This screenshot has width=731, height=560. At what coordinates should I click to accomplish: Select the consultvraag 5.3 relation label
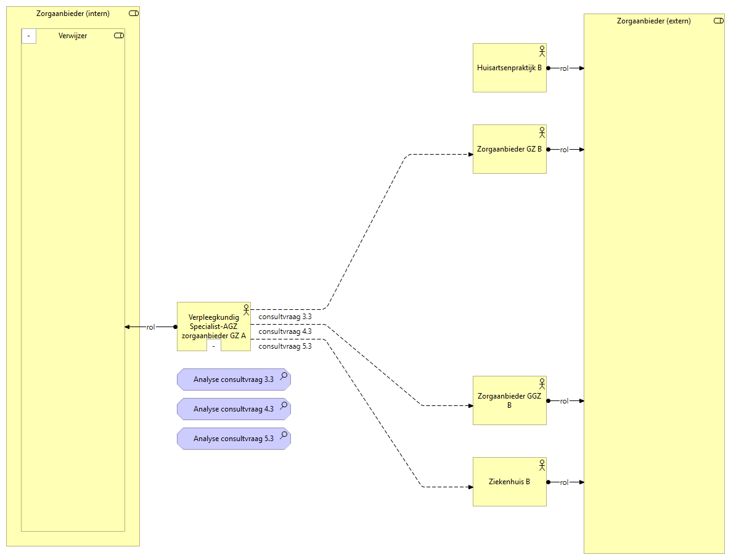click(x=285, y=346)
